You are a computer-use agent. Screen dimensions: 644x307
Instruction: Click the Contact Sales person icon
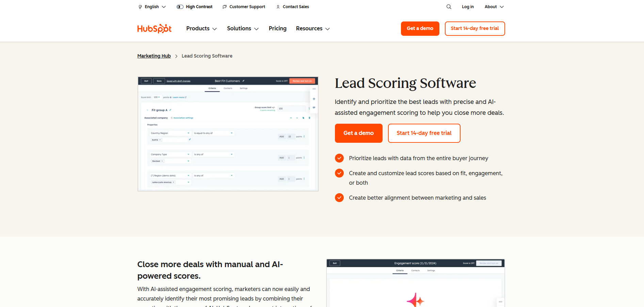[x=278, y=7]
